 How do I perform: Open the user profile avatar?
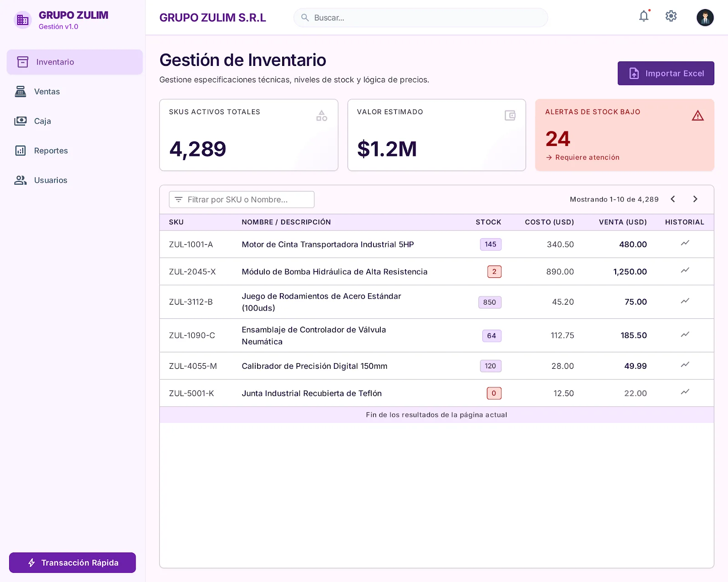(705, 18)
